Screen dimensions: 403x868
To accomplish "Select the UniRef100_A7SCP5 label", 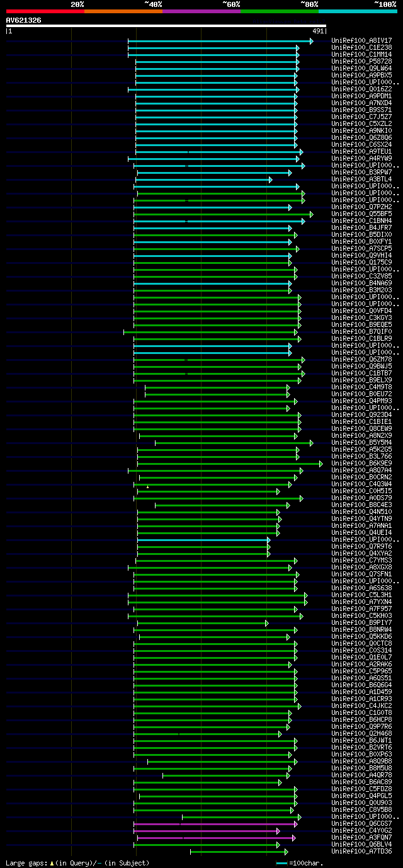I will (x=361, y=248).
